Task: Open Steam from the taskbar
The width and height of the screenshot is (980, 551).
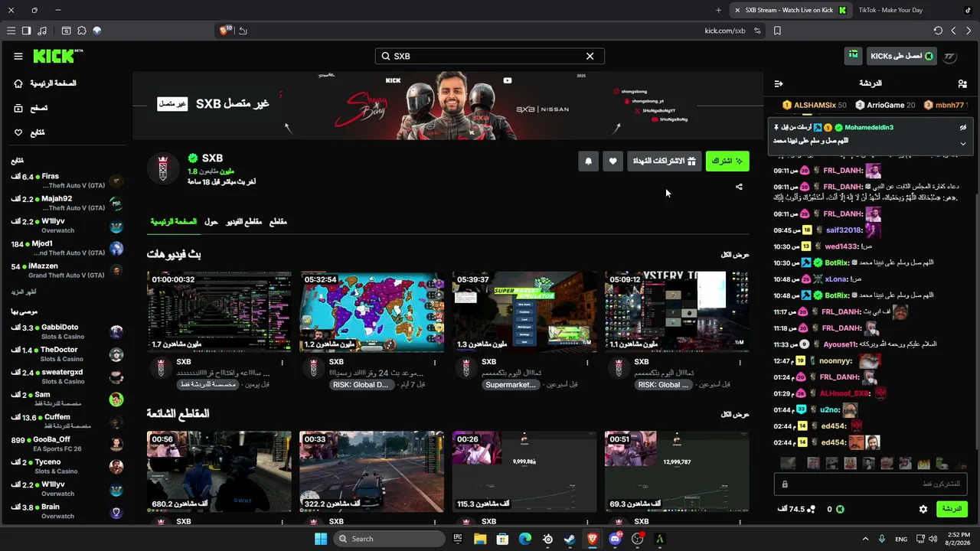Action: 570,539
